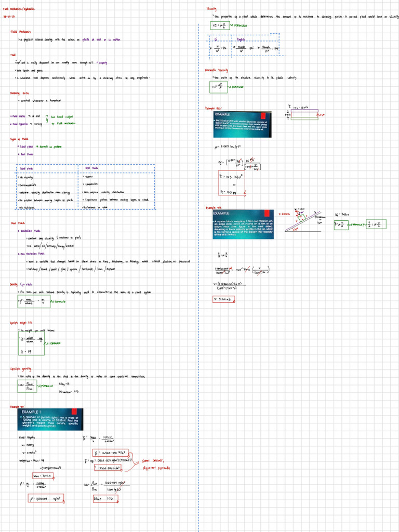Click the "Ideal fluids" table column header
The image size is (399, 532).
(x=26, y=168)
